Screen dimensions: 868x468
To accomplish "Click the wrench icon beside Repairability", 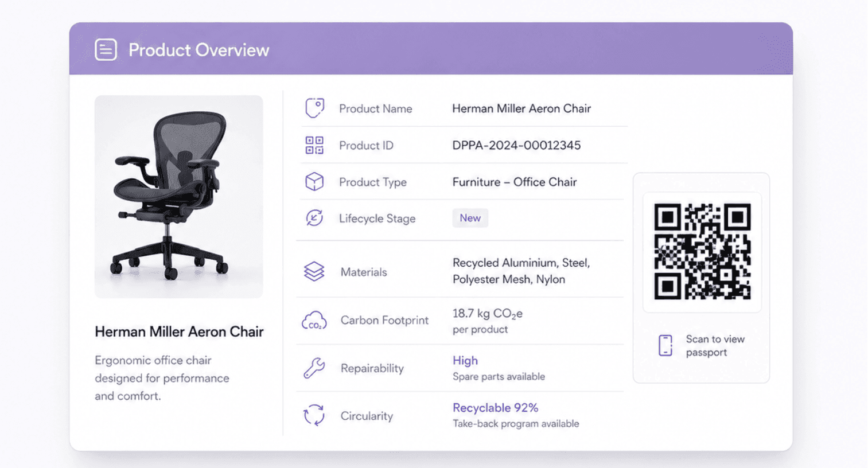I will 314,368.
